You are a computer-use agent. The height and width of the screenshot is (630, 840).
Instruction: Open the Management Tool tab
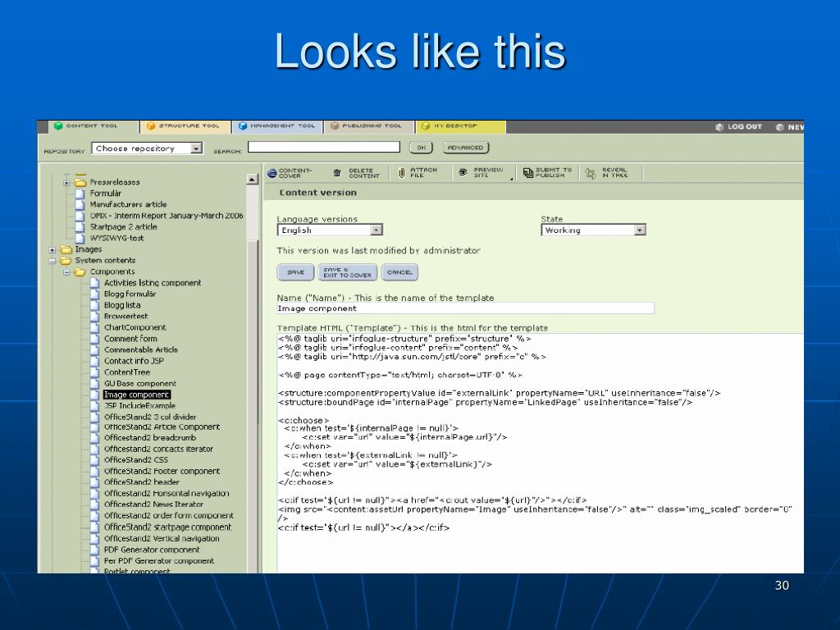(278, 126)
